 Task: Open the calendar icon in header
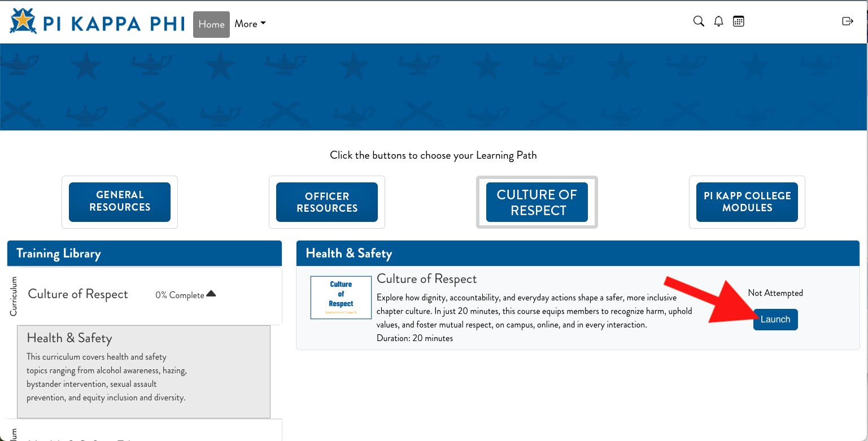[x=738, y=21]
